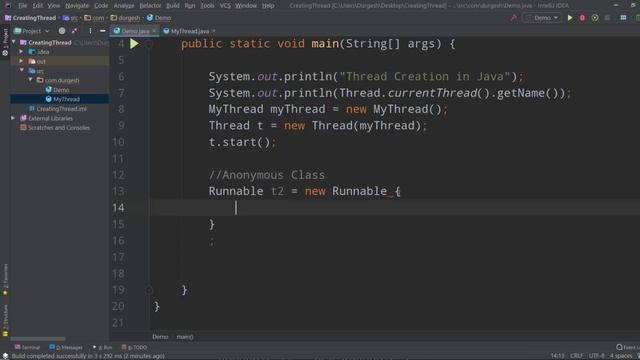Open the Navigate menu
Image resolution: width=640 pixels, height=360 pixels.
pyautogui.click(x=77, y=6)
